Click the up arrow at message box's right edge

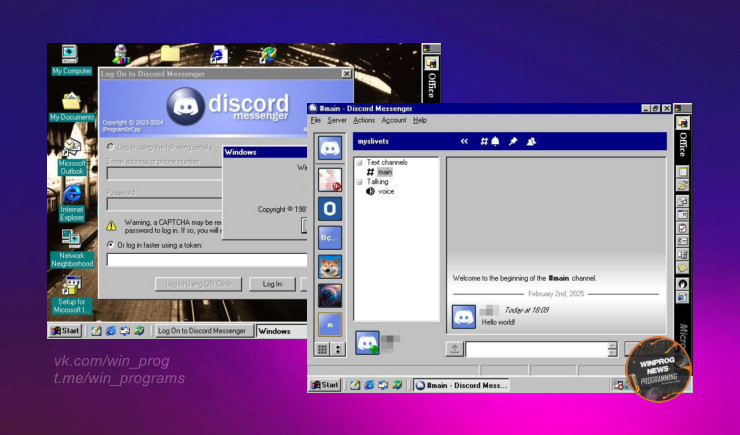pyautogui.click(x=612, y=345)
